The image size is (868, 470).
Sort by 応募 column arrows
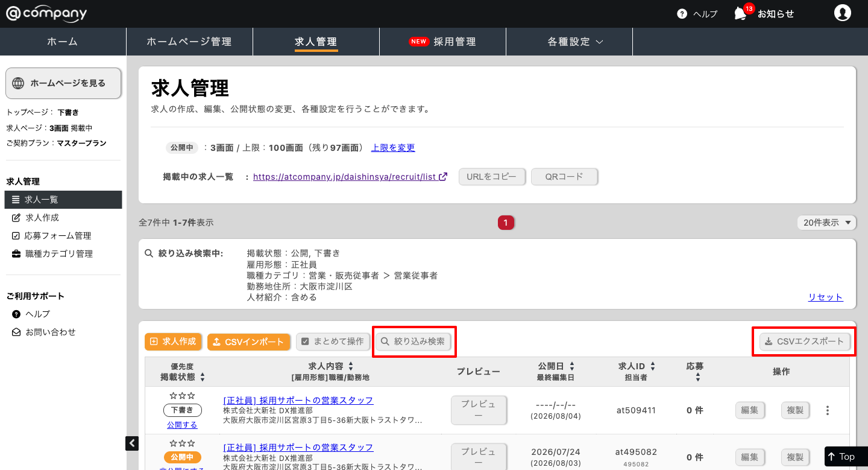[x=697, y=378]
